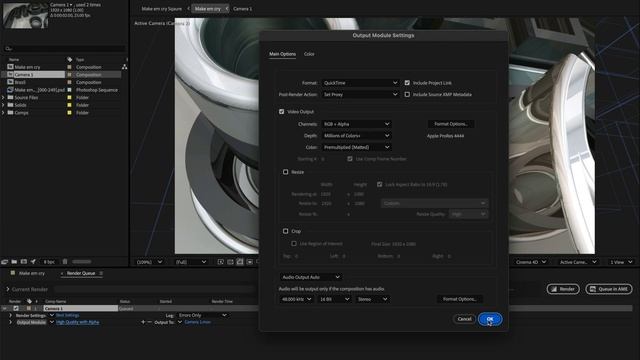The image size is (640, 360).
Task: Click the label tag icon in the Render Queue header
Action: coord(29,301)
